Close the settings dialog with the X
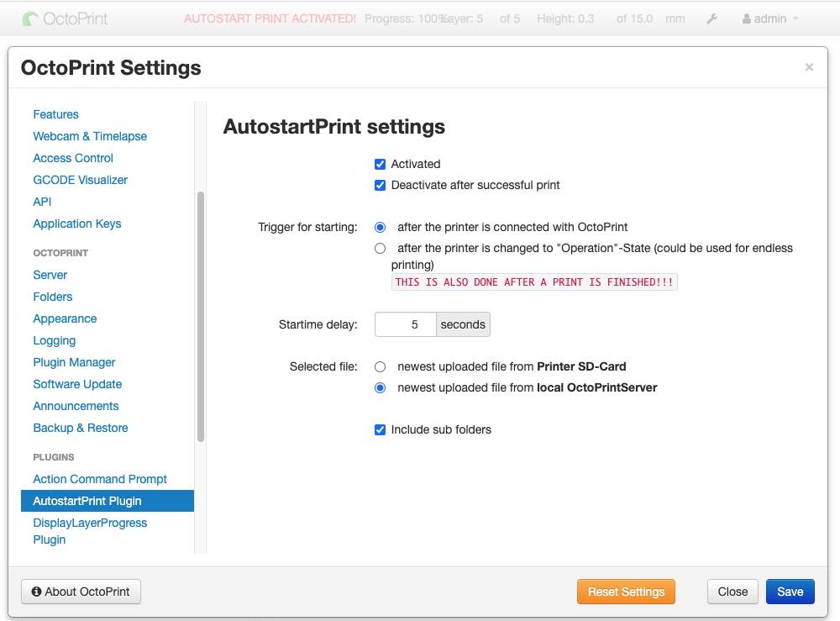The height and width of the screenshot is (621, 840). [809, 67]
